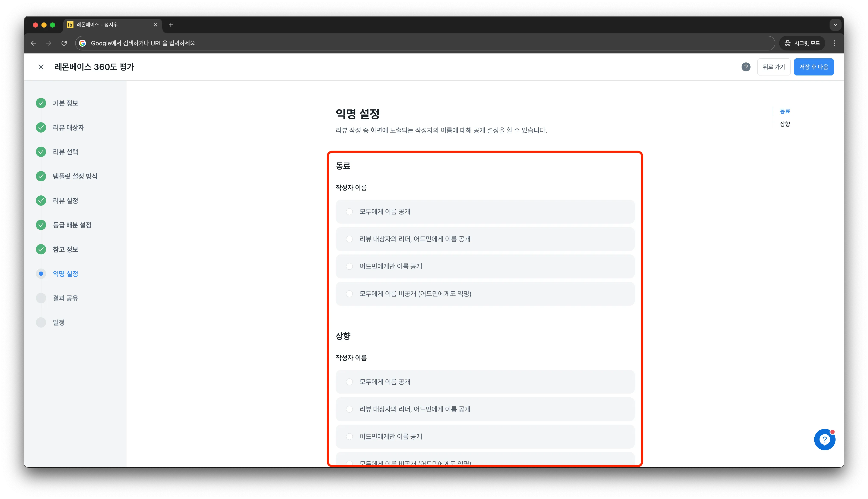Image resolution: width=868 pixels, height=499 pixels.
Task: Open the 일정 step in sidebar
Action: point(59,322)
